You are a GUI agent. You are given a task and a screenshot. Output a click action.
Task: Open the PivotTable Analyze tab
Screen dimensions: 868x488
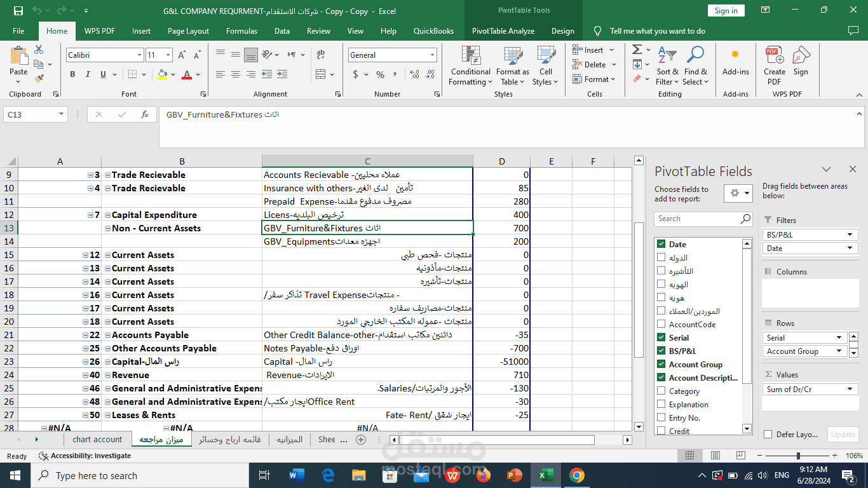point(503,30)
